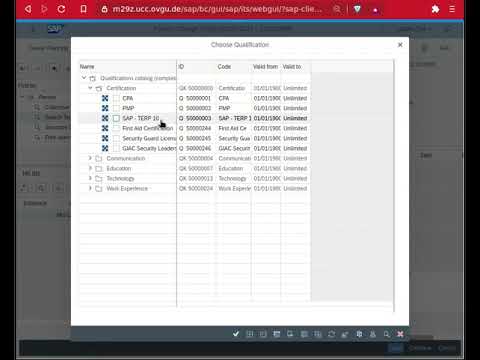Reload the page with the browser refresh icon

click(x=61, y=9)
